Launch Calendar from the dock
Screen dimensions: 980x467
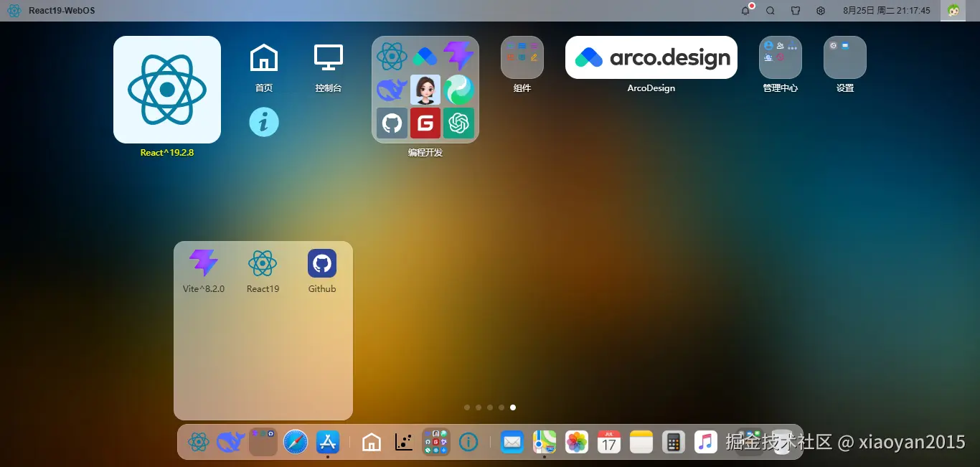(609, 442)
